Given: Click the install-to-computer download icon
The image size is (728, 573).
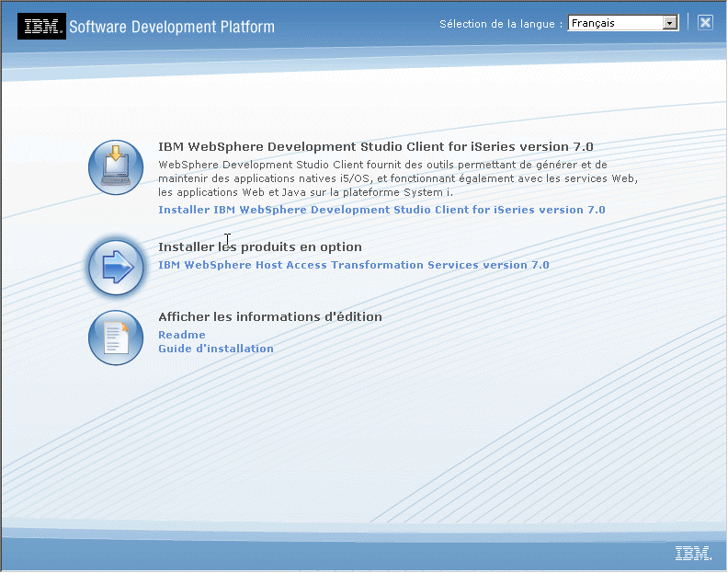Looking at the screenshot, I should click(116, 167).
